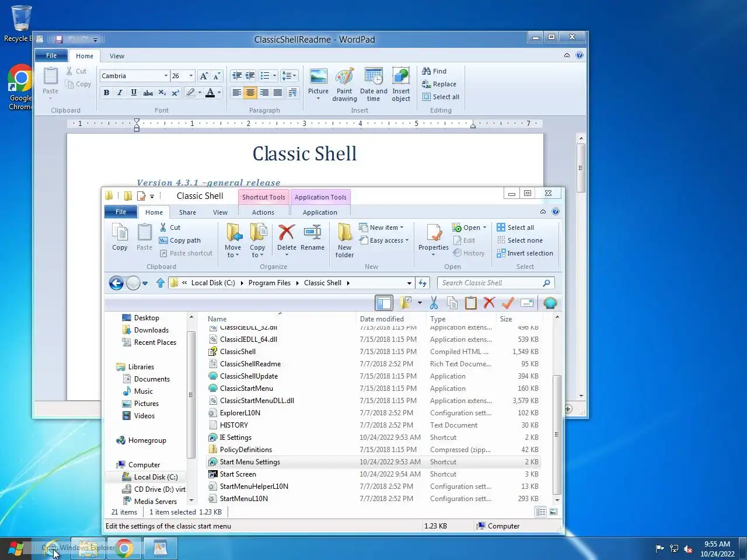Toggle navigation pane with Classic Explorer icon
747x560 pixels.
click(384, 303)
